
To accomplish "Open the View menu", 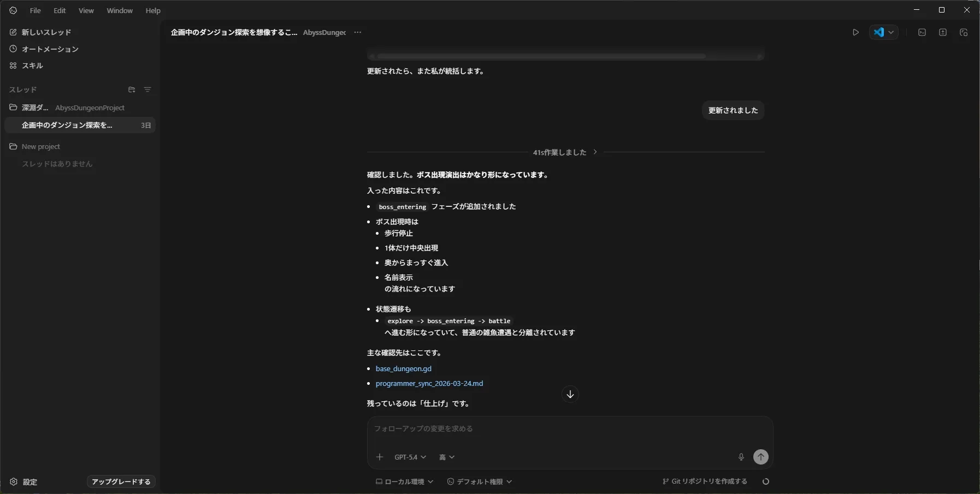I will point(86,10).
